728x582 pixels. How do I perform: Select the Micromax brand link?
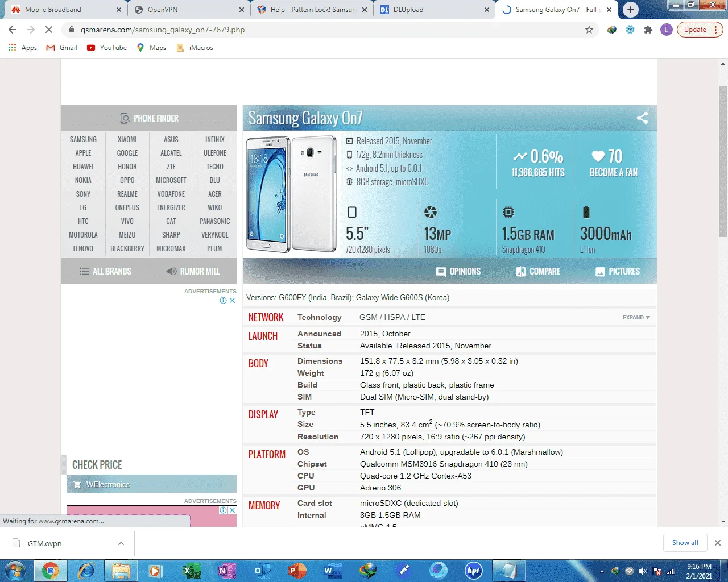click(171, 248)
